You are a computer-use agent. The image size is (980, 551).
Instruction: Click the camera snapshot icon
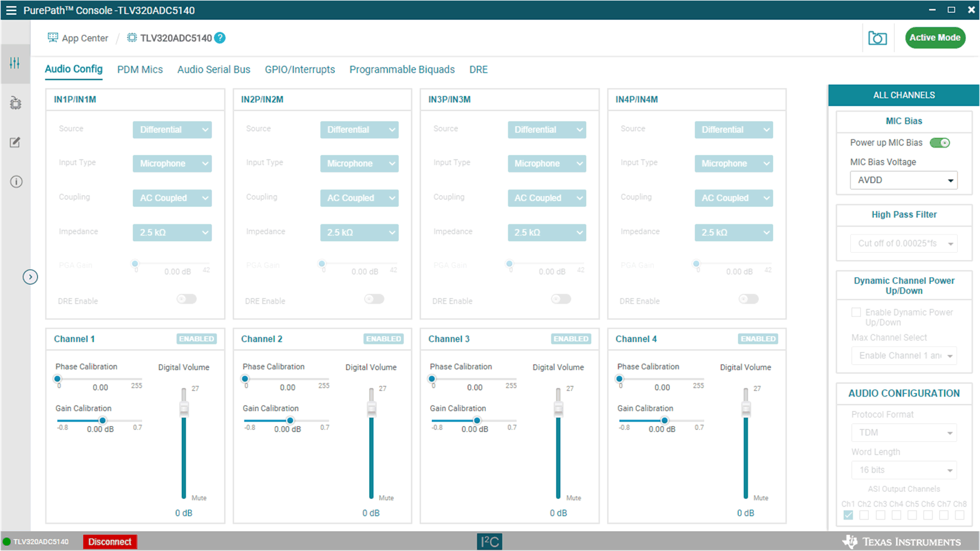(877, 38)
